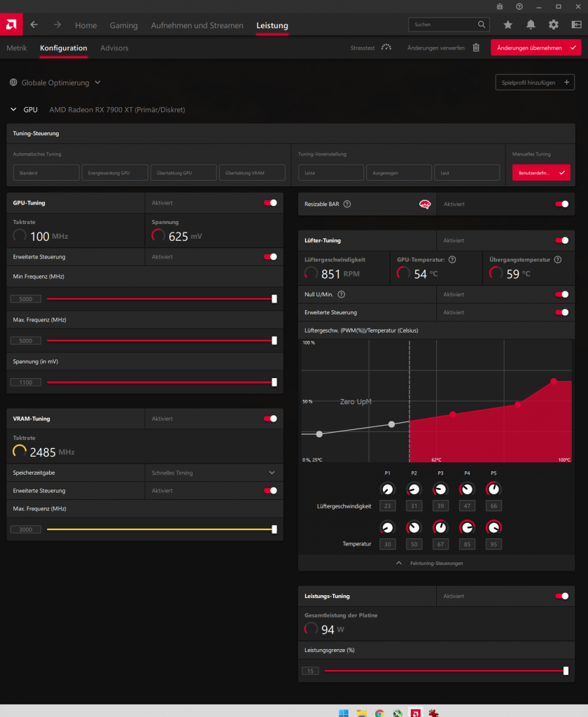
Task: Open settings gear icon
Action: coord(553,25)
